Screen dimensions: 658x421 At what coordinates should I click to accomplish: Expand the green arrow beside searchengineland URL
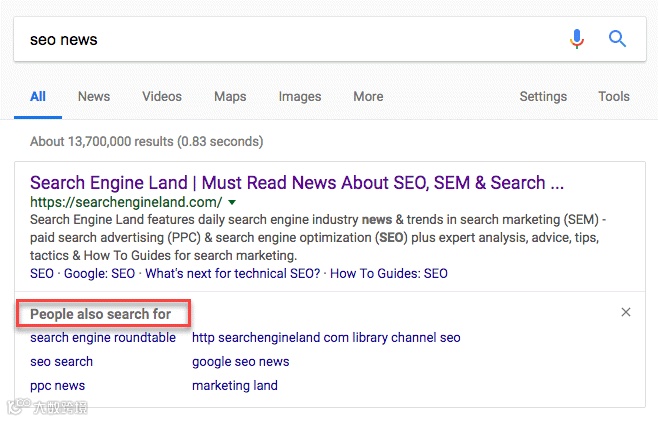pyautogui.click(x=232, y=202)
